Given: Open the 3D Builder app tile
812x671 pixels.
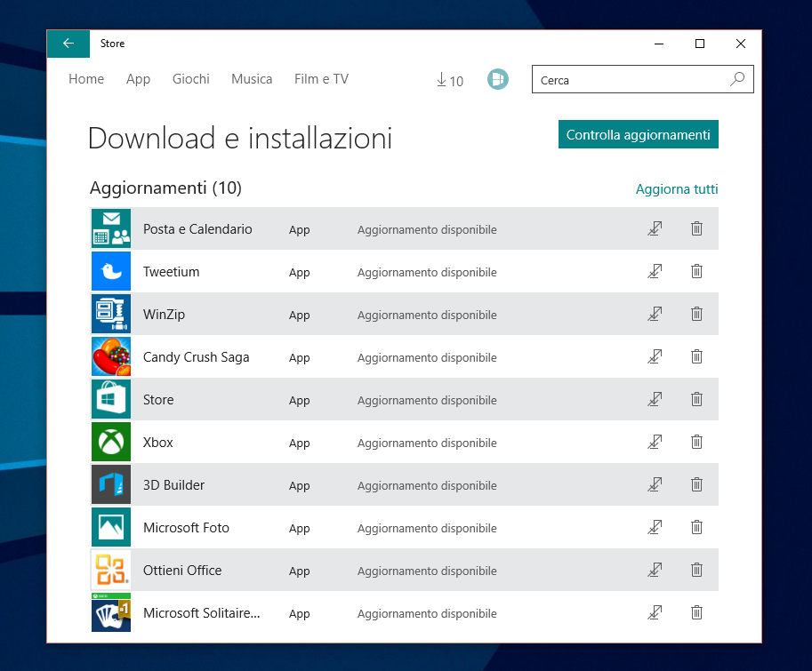Looking at the screenshot, I should [x=111, y=484].
